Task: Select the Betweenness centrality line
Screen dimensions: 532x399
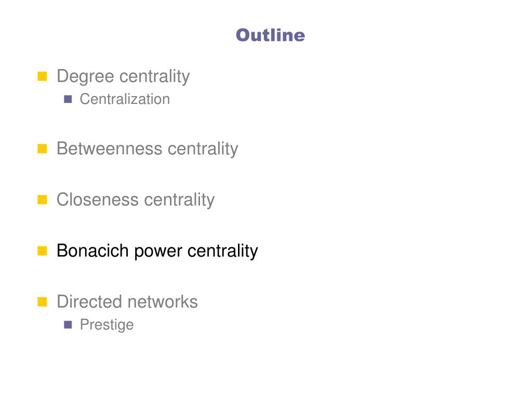Action: pos(147,149)
